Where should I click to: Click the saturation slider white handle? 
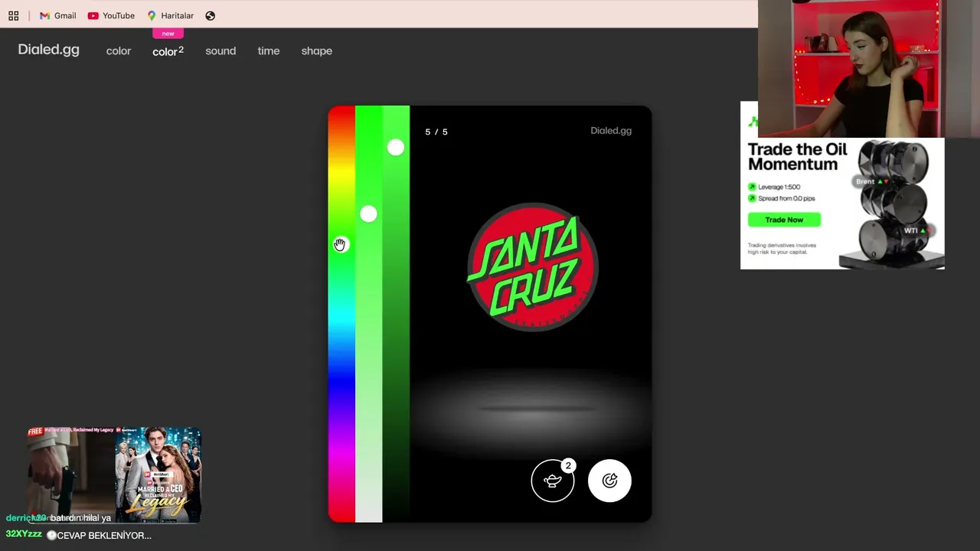pos(368,214)
